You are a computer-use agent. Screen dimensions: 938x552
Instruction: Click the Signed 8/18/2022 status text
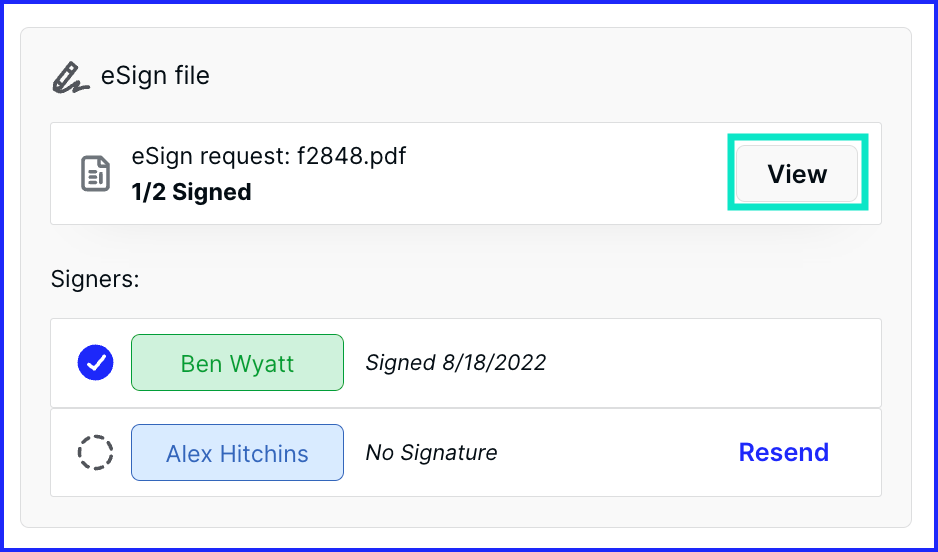tap(456, 362)
